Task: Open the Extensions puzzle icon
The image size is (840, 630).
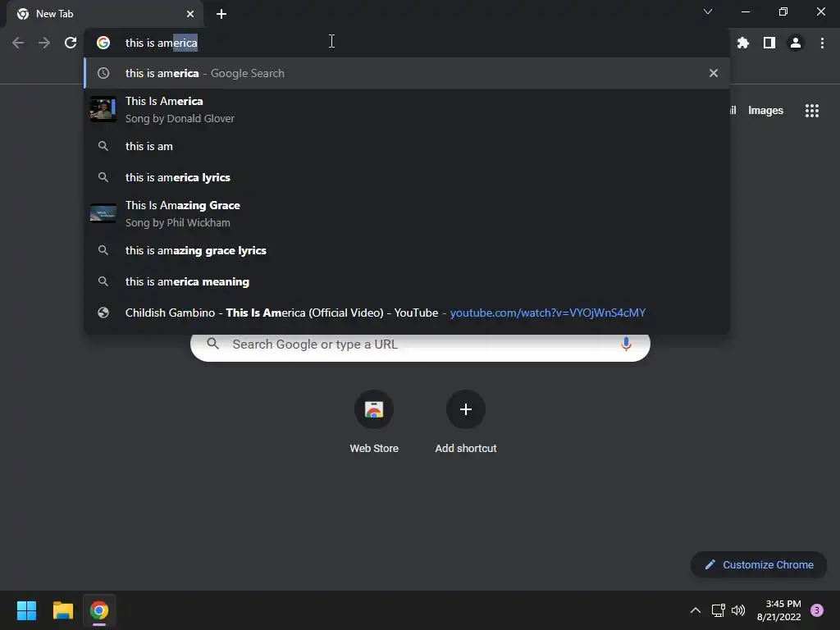Action: pos(743,43)
